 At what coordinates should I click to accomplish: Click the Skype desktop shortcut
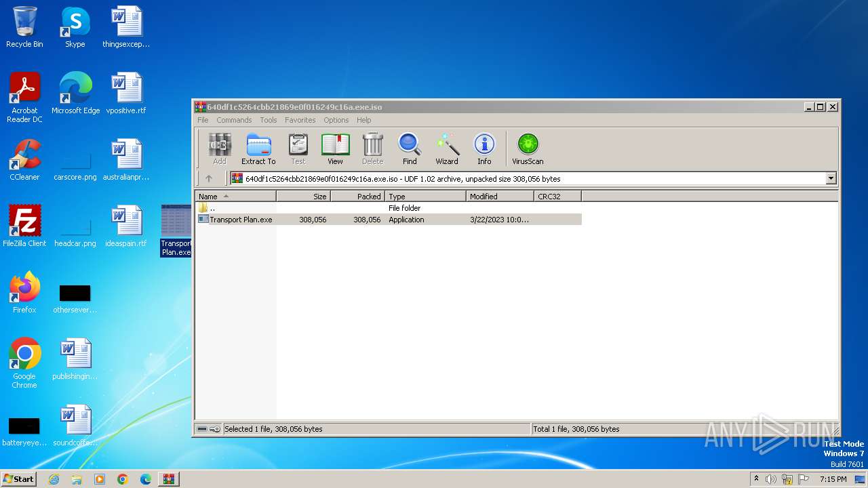(x=75, y=27)
